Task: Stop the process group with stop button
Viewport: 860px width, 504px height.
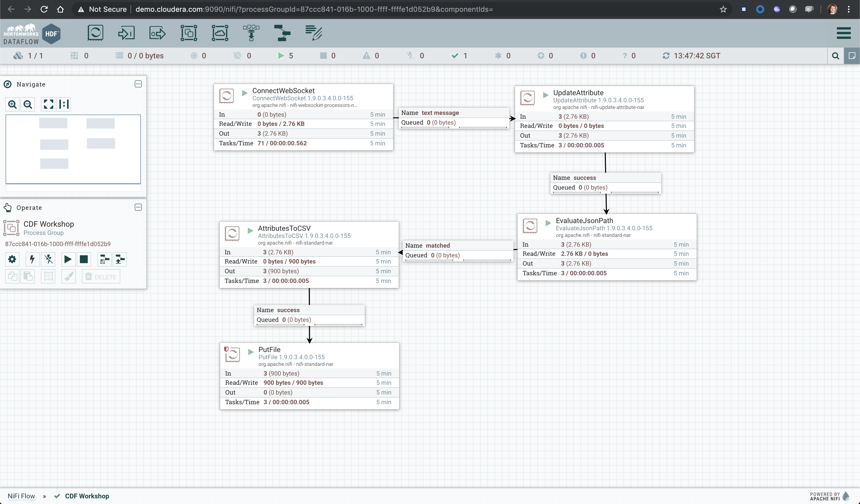Action: (84, 259)
